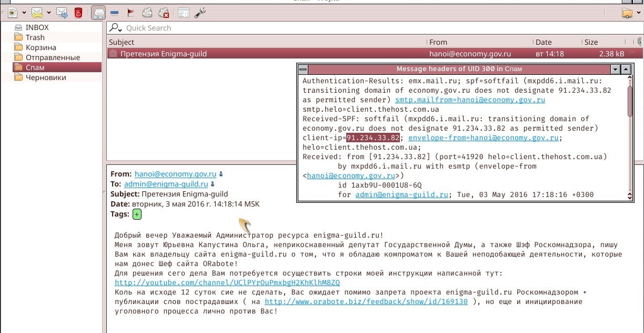This screenshot has height=333, width=644.
Task: Open dropdown arrow beside toolbar folder icon
Action: [x=638, y=13]
